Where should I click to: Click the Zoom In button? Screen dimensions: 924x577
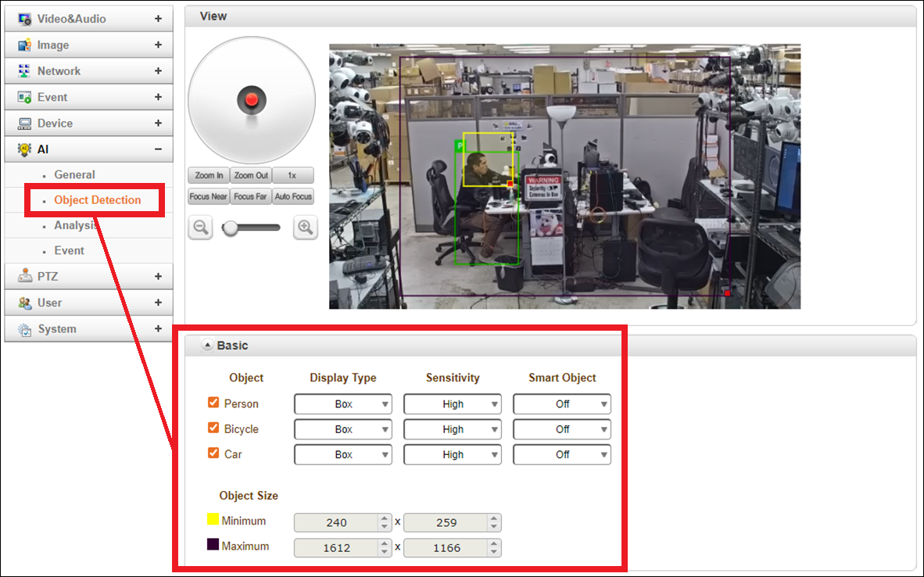point(209,176)
